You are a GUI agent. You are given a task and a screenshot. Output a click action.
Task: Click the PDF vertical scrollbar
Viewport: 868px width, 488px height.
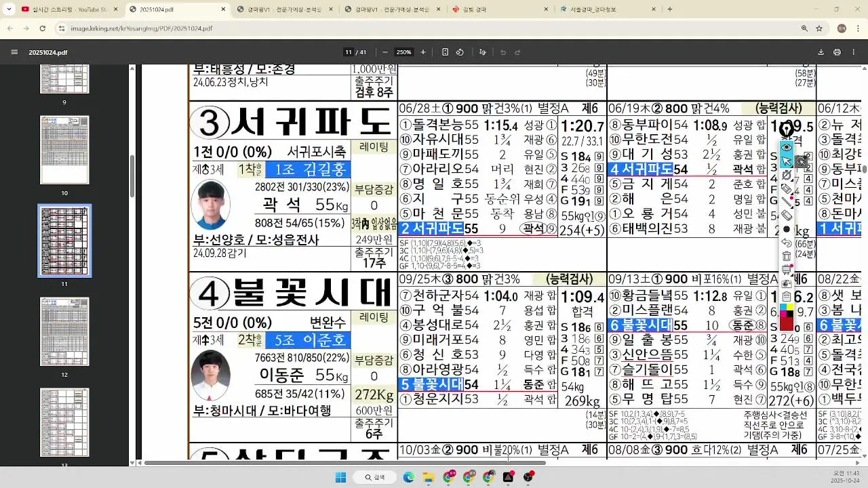click(863, 169)
